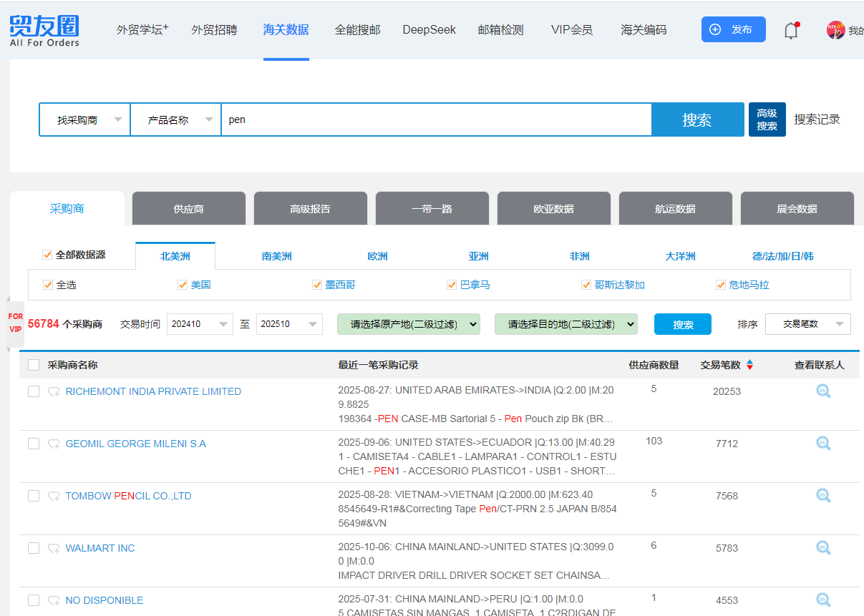View contacts for GEOMIL GEORGE MILENI S.A

(x=823, y=444)
